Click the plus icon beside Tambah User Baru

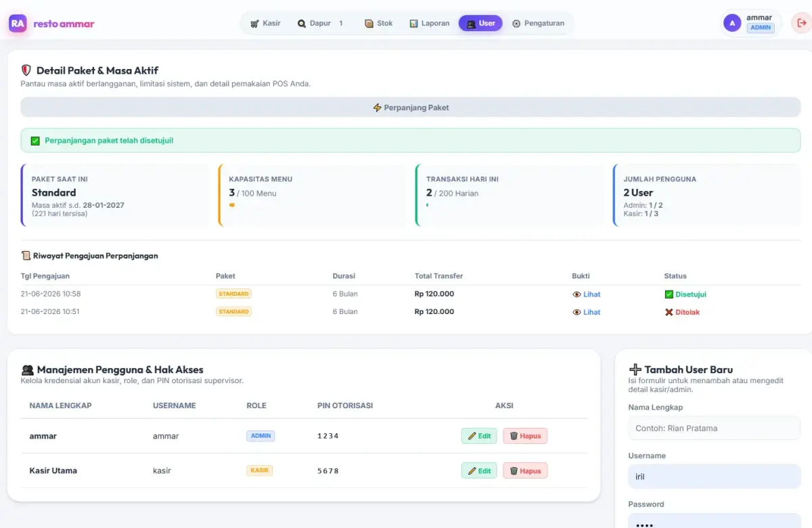pos(635,370)
